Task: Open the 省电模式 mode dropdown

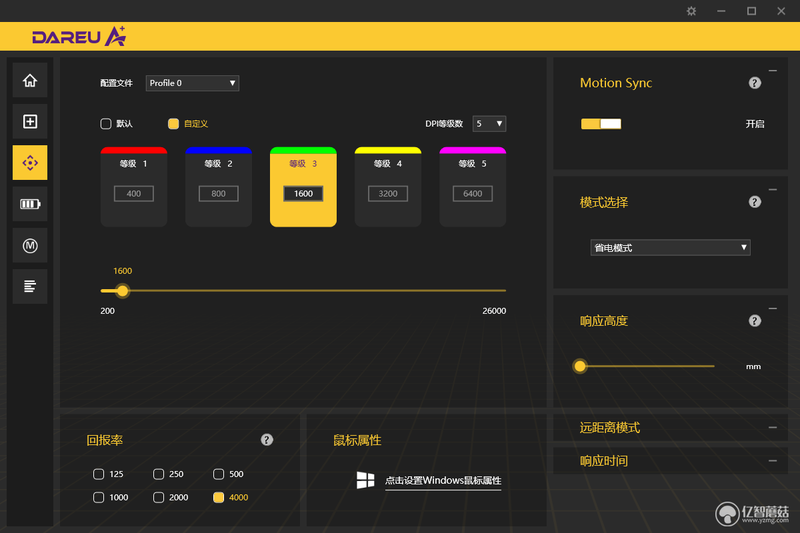Action: [x=670, y=247]
